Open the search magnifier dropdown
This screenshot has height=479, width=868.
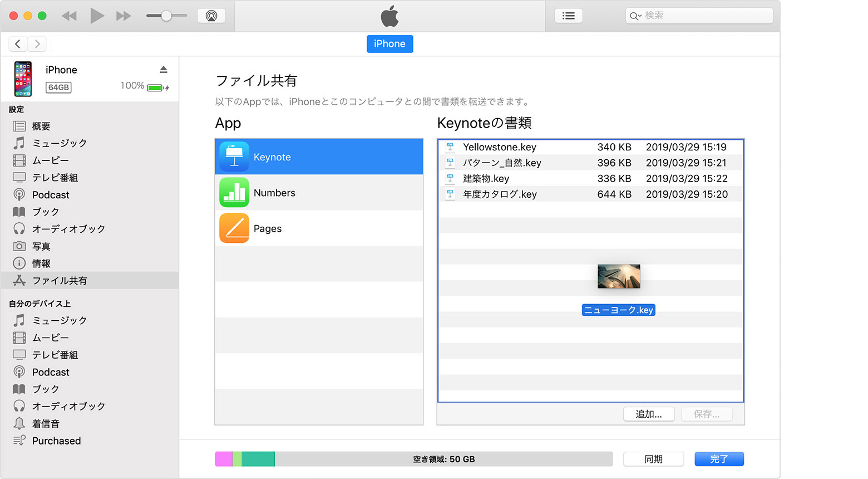click(x=635, y=16)
